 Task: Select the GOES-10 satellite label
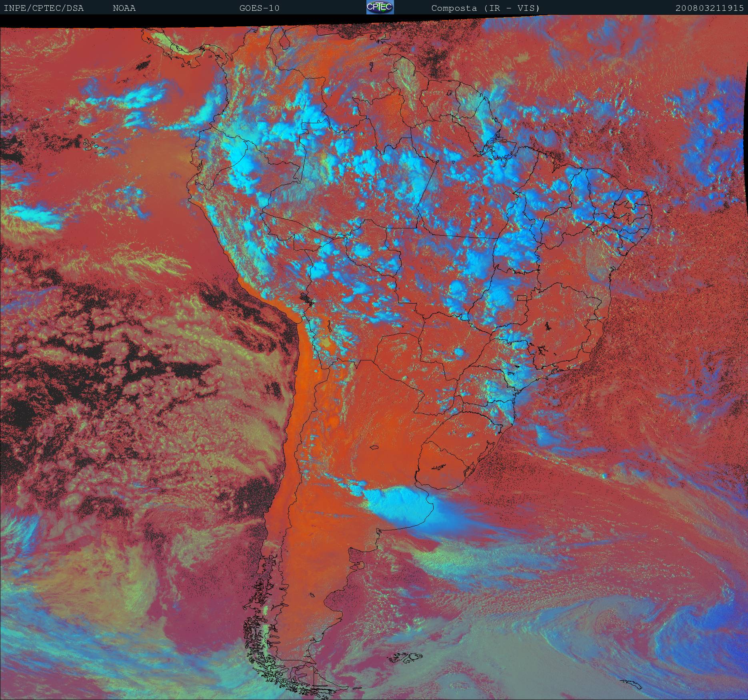pyautogui.click(x=259, y=8)
